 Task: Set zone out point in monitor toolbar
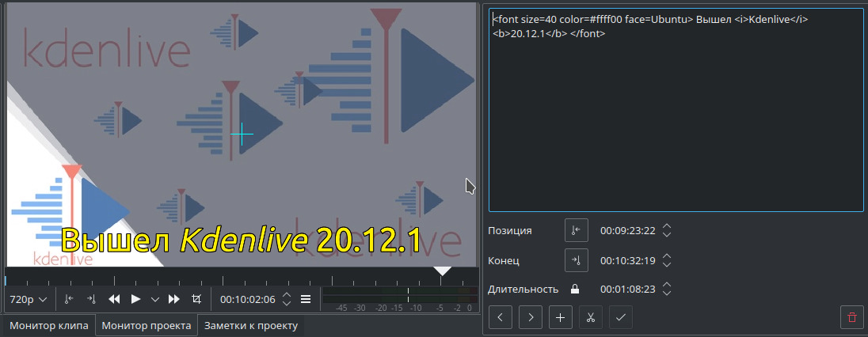point(91,299)
